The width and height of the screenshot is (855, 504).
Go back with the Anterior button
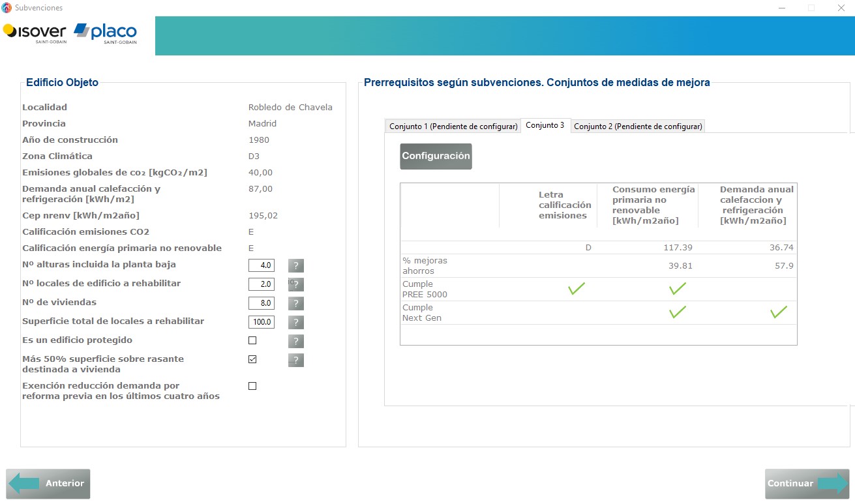point(48,484)
